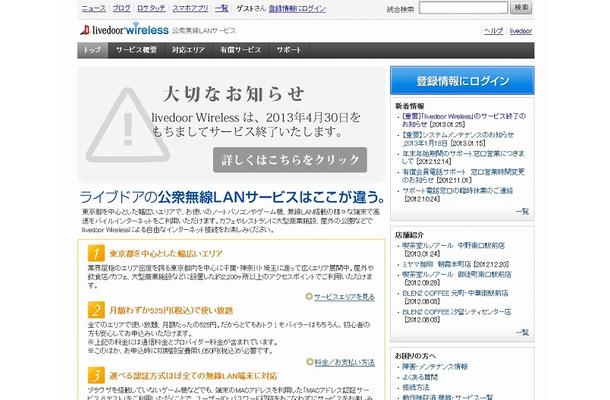This screenshot has width=610, height=400.
Task: Open the 年末年始期間のサポート窓口営業 news item
Action: [x=463, y=157]
